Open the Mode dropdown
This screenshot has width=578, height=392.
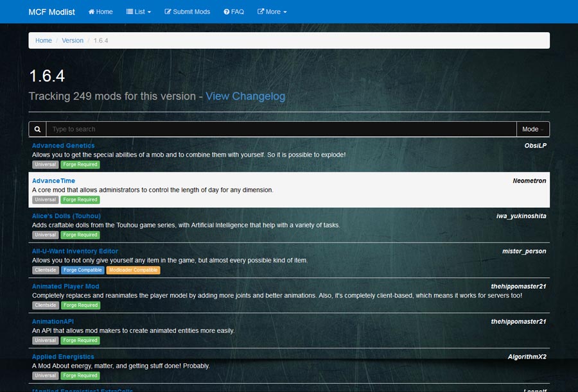[533, 130]
